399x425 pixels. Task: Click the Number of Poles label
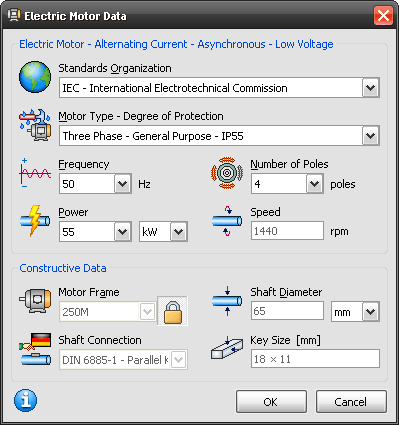[289, 164]
